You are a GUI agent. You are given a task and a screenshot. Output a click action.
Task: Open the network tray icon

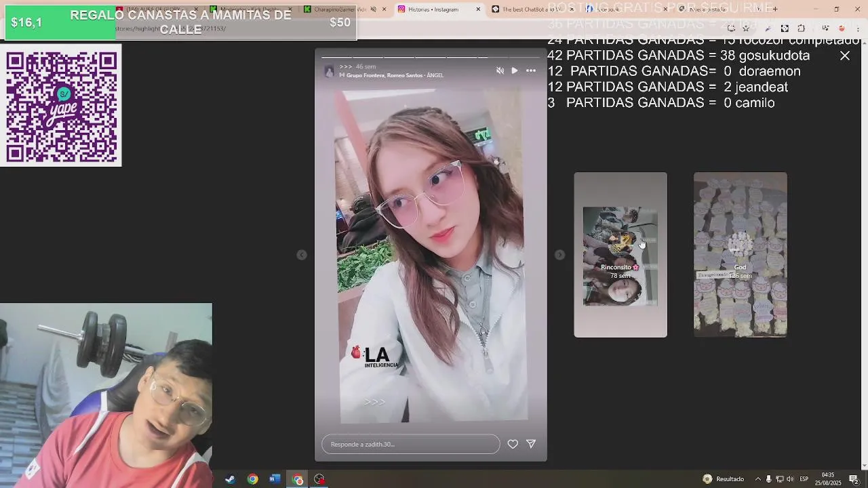coord(780,479)
